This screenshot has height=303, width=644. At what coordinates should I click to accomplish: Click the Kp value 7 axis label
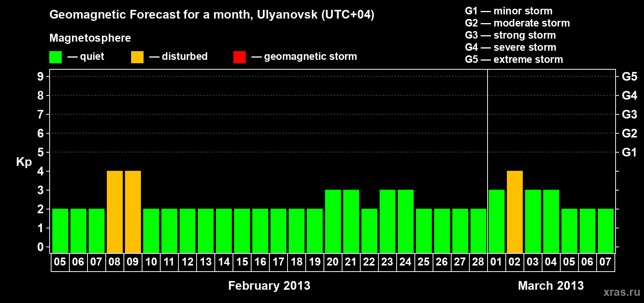[x=41, y=114]
